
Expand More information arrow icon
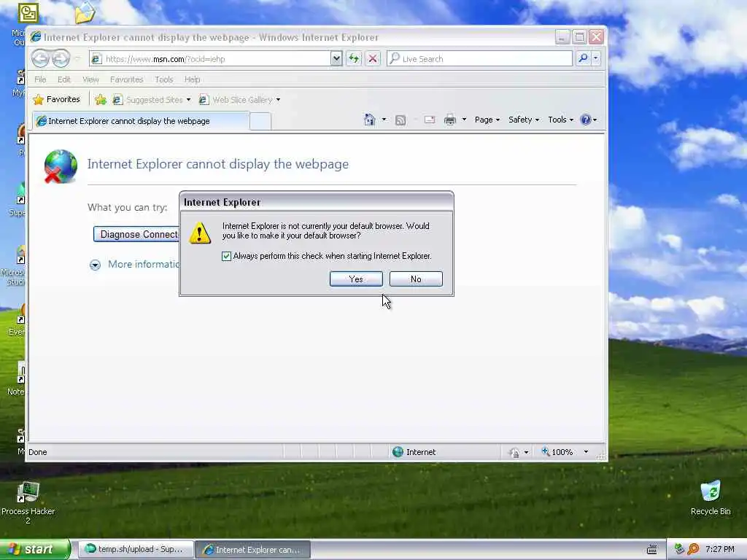[x=95, y=265]
